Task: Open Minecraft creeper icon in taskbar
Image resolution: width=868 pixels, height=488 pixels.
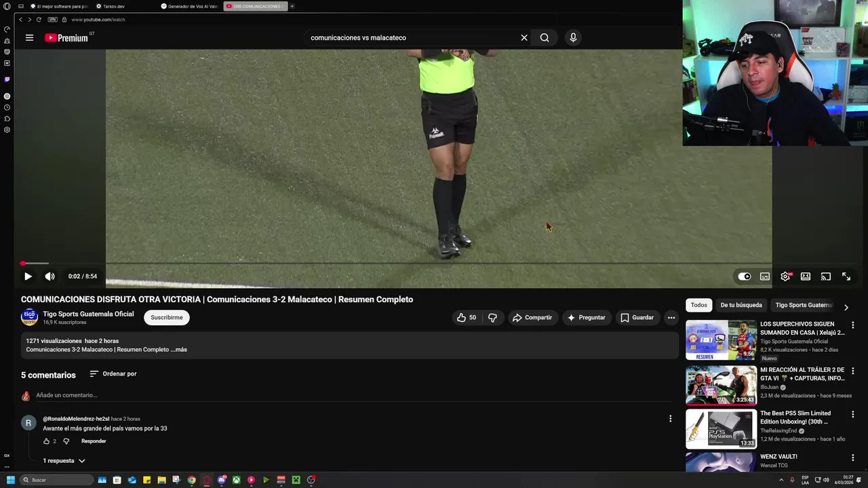Action: click(x=296, y=480)
